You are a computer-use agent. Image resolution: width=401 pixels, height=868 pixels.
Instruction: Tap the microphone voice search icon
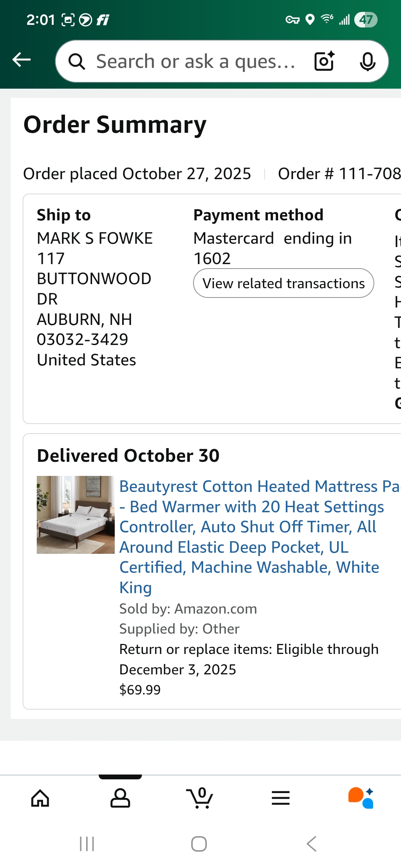pyautogui.click(x=368, y=62)
